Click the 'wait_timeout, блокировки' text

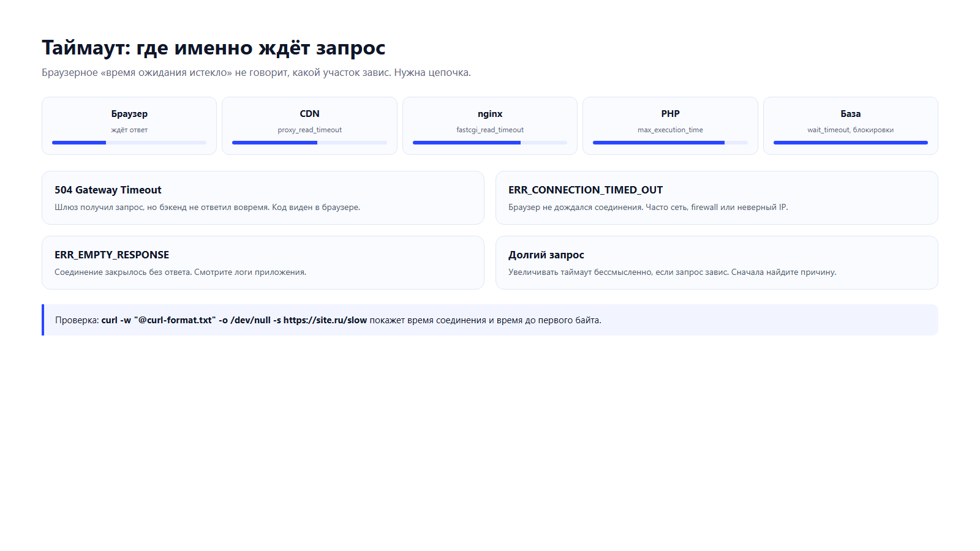851,130
